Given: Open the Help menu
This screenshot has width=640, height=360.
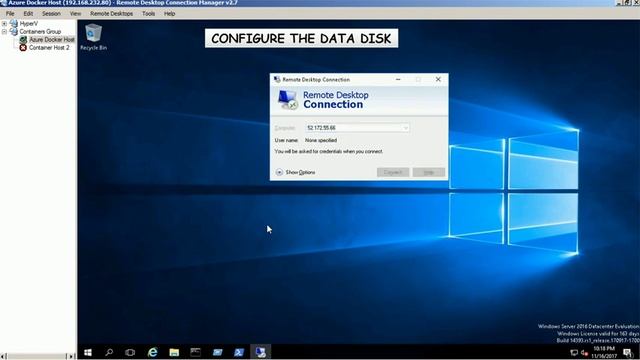Looking at the screenshot, I should coord(169,13).
